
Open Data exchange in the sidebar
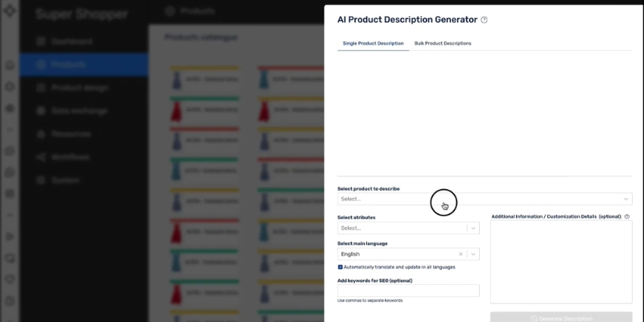[x=84, y=110]
